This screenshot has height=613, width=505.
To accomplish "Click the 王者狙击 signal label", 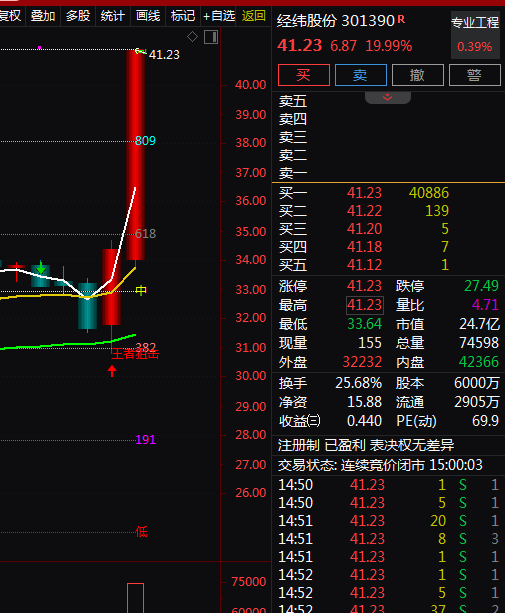I will [x=135, y=354].
